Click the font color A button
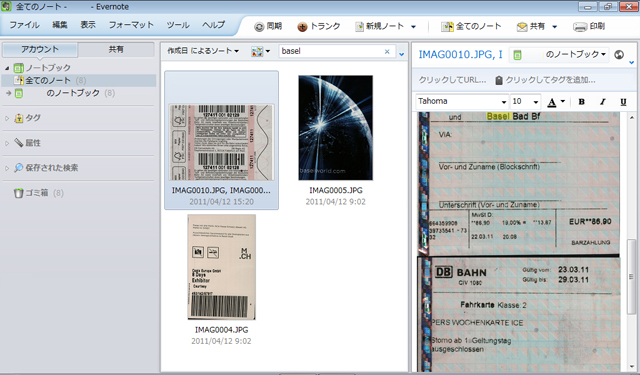 tap(552, 102)
